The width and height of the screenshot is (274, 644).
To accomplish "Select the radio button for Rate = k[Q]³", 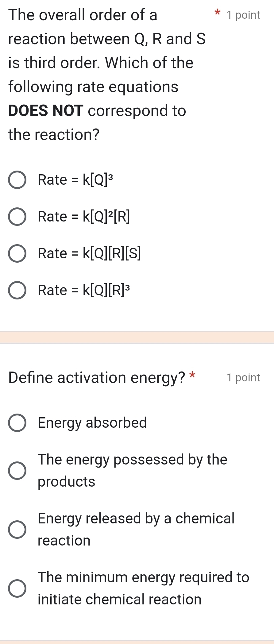I will point(17,180).
